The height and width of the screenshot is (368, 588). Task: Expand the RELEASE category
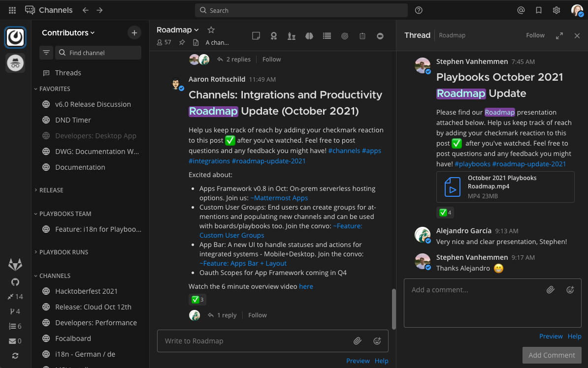tap(51, 190)
